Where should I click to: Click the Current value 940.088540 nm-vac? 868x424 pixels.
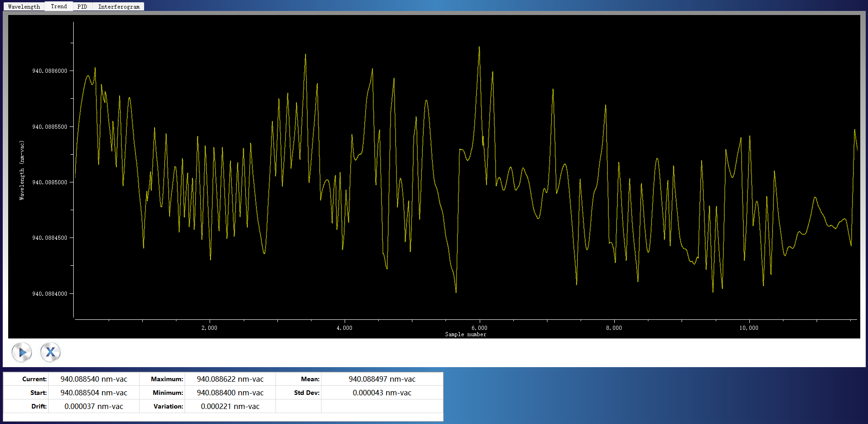pyautogui.click(x=94, y=379)
